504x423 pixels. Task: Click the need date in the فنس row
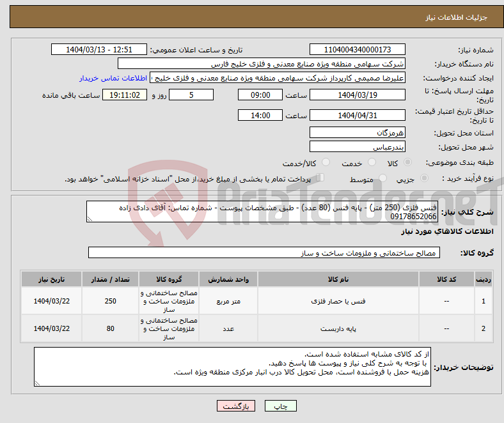51,301
